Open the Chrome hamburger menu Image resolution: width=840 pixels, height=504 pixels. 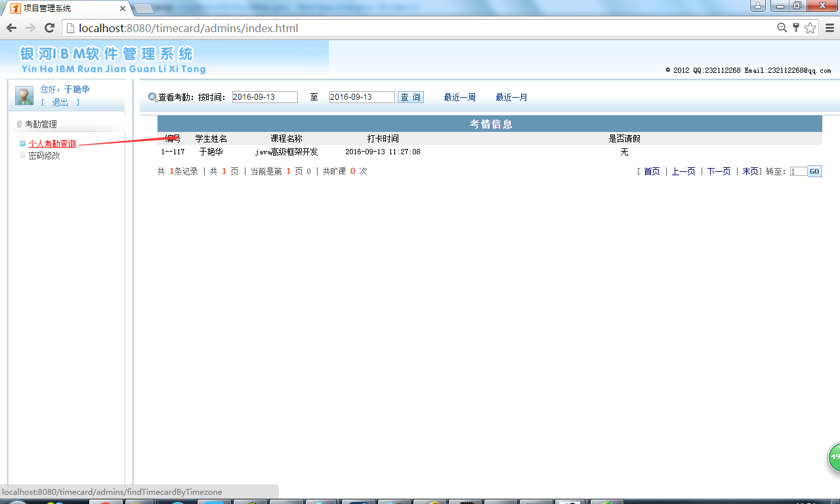830,28
